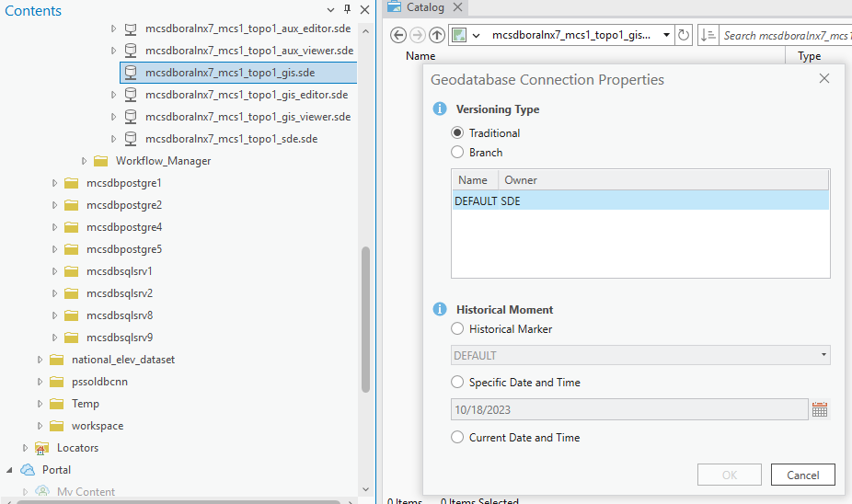Open calendar picker for Specific Date
Viewport: 852px width, 504px height.
click(x=820, y=409)
